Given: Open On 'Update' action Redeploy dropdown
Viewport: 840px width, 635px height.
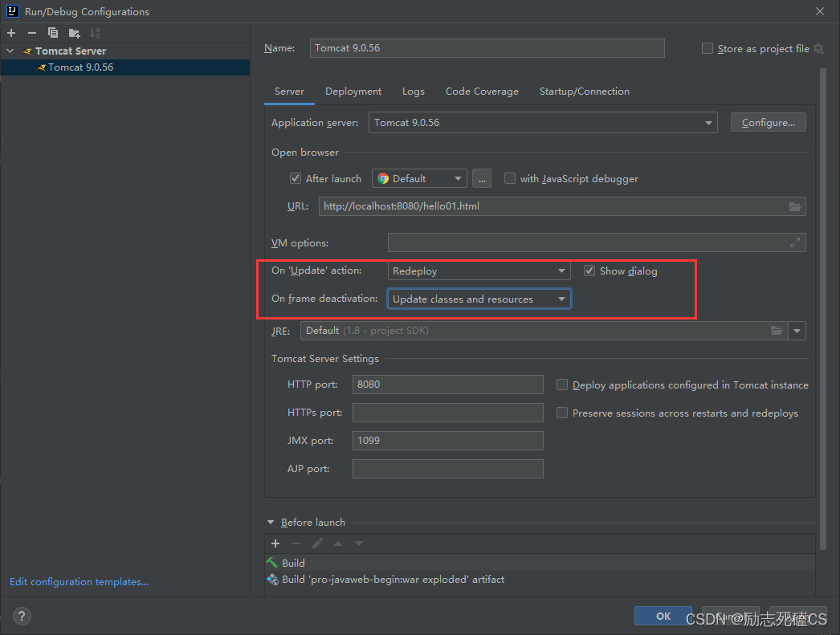Looking at the screenshot, I should coord(479,271).
